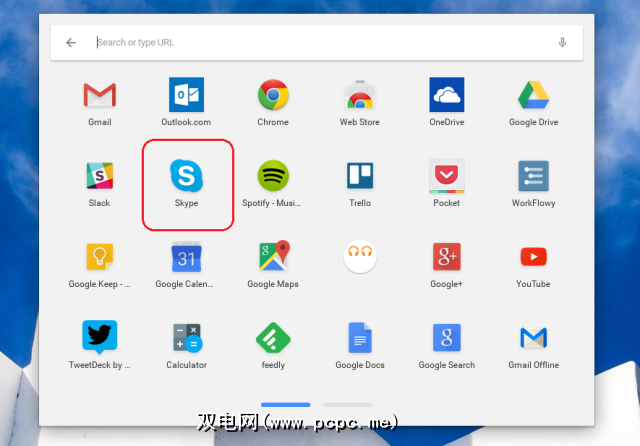The height and width of the screenshot is (446, 640).
Task: Activate voice search microphone
Action: click(562, 42)
